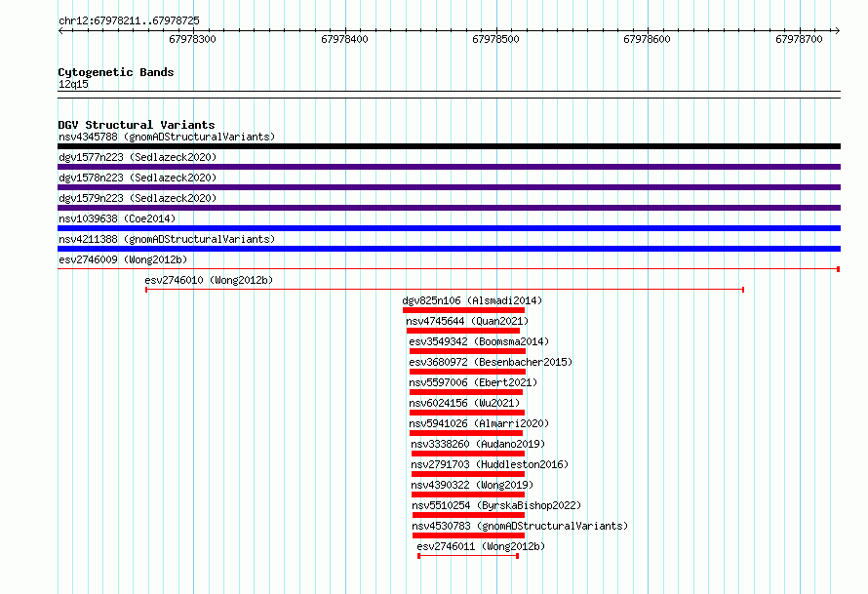Click the nsv2791703 red variant bar

(468, 474)
